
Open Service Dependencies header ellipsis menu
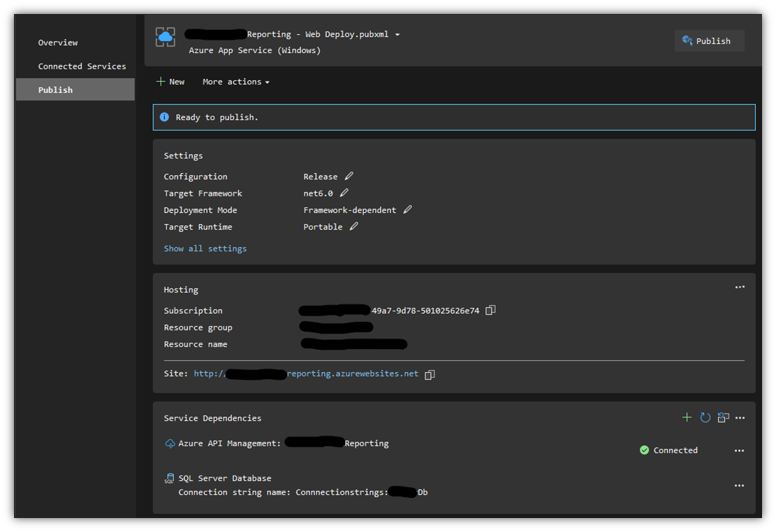pos(740,418)
